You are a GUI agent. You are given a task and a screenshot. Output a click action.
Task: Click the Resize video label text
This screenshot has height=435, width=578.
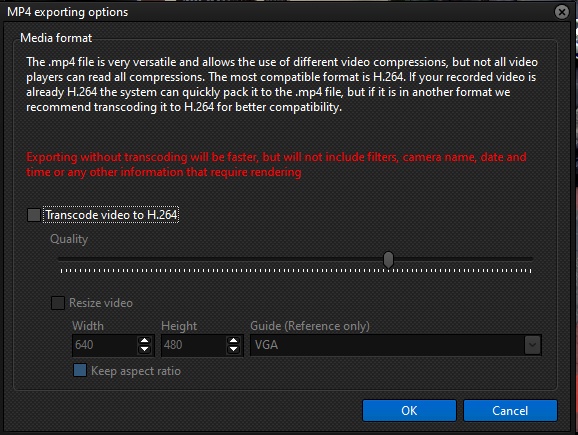[101, 303]
